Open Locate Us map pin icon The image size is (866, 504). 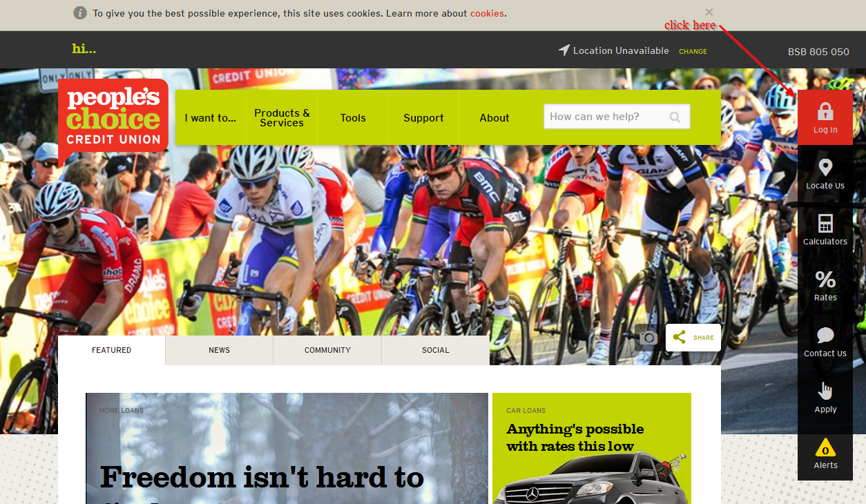tap(825, 168)
